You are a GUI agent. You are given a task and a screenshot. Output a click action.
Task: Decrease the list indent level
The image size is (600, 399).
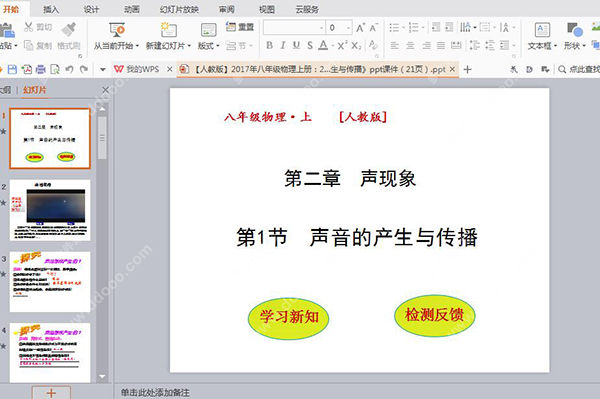click(x=436, y=27)
